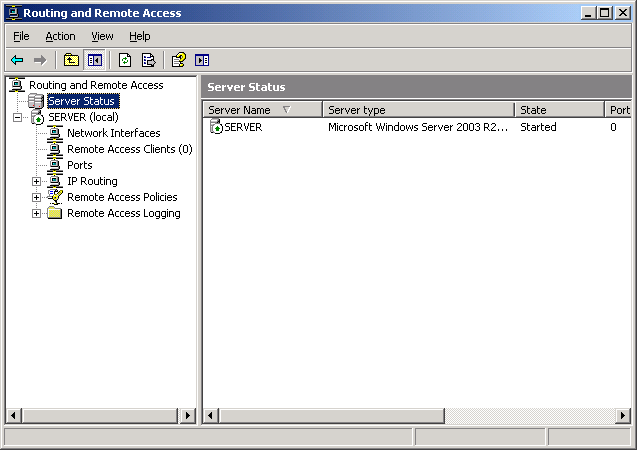Click the Remote Access Logging folder icon
Screen dimensions: 637x450
tap(54, 213)
